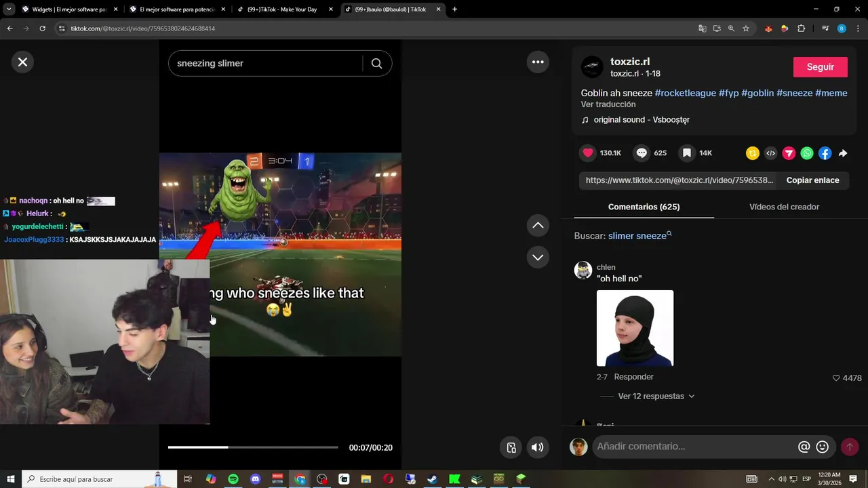The width and height of the screenshot is (868, 488).
Task: Click the red post comment arrow
Action: [850, 447]
